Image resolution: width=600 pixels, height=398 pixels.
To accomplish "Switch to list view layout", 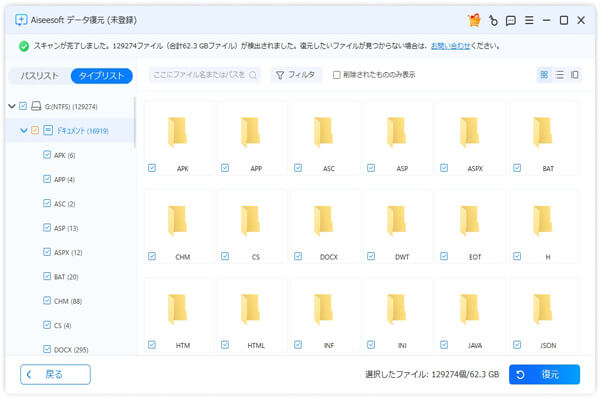I will coord(559,75).
